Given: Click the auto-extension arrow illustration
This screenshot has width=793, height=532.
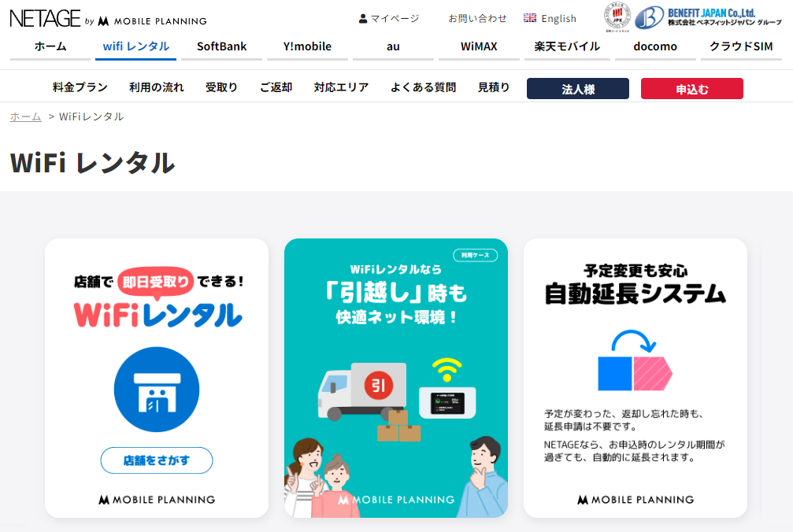Looking at the screenshot, I should (636, 360).
